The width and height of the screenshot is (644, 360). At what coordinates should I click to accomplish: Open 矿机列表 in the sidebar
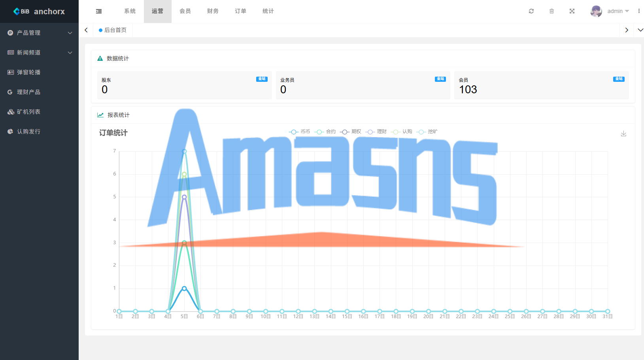(39, 112)
